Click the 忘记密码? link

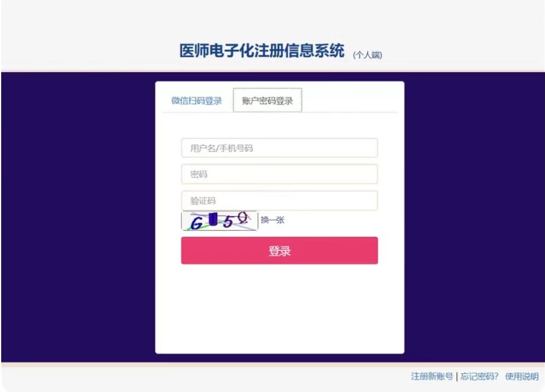[479, 377]
